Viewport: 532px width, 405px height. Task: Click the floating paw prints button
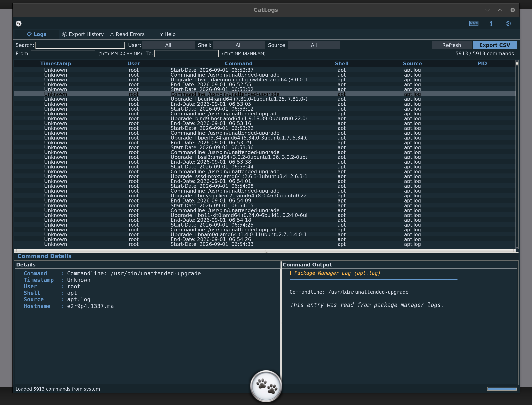click(x=266, y=386)
